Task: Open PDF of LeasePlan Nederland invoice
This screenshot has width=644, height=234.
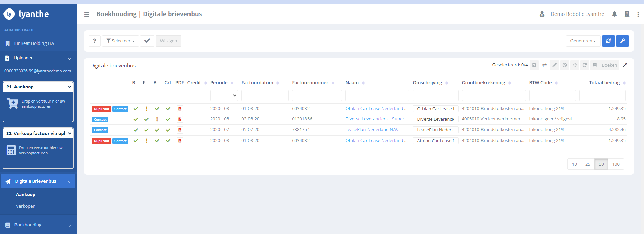Action: coord(180,130)
